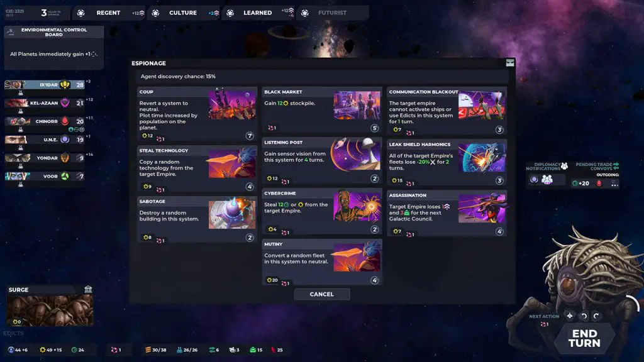Choose the Coup espionage plot
Image resolution: width=644 pixels, height=362 pixels.
coord(197,114)
